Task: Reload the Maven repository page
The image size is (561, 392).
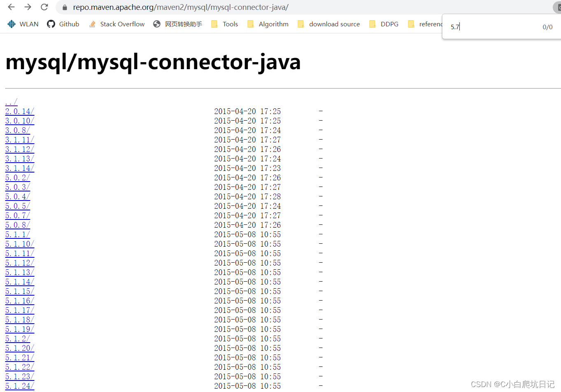Action: coord(44,7)
